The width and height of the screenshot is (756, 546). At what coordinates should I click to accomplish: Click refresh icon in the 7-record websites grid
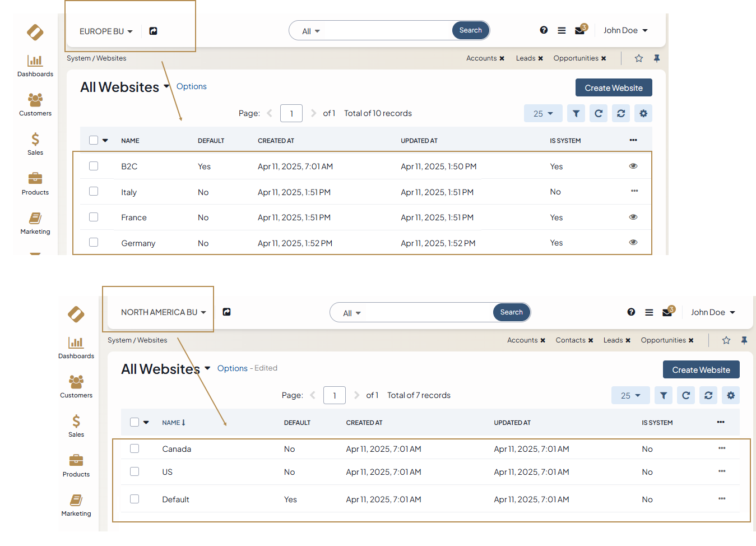(686, 396)
